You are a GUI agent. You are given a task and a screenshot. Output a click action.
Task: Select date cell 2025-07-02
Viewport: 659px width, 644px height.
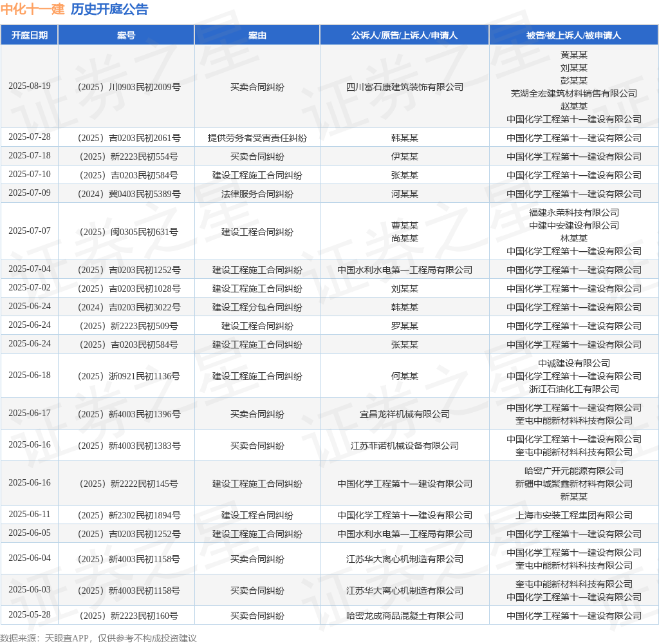30,287
